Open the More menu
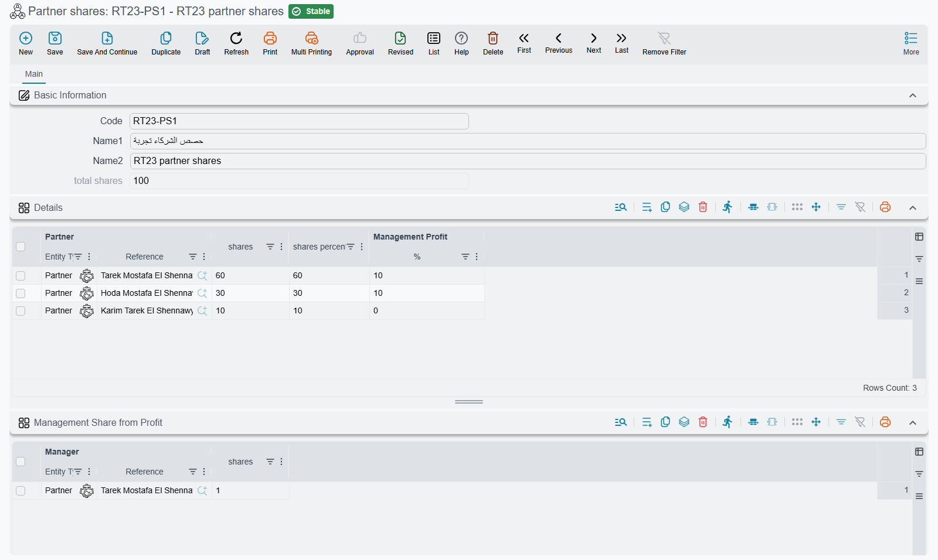Viewport: 938px width, 560px height. tap(911, 43)
